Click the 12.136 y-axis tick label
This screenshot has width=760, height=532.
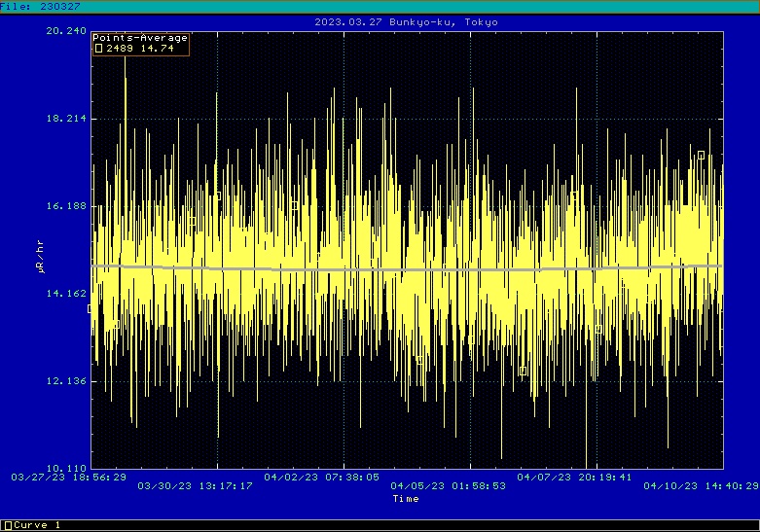(x=65, y=381)
